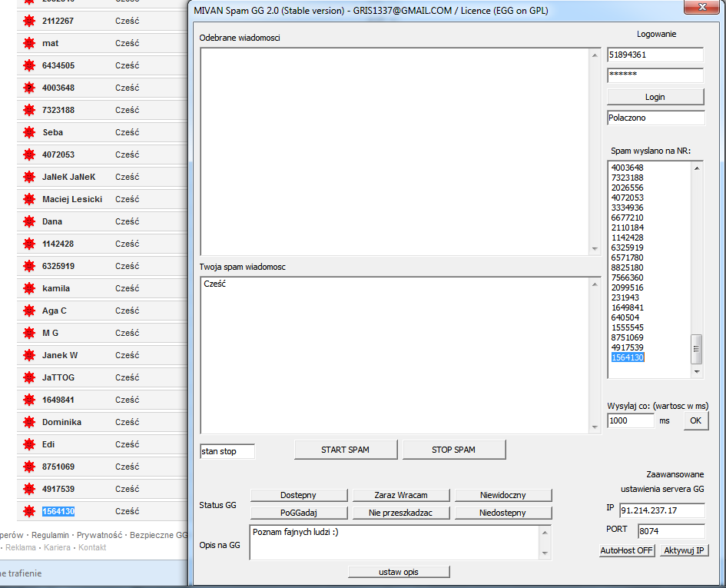Click the status icon beside JaNeK JaNeK
Screen dimensions: 726x588
point(29,177)
